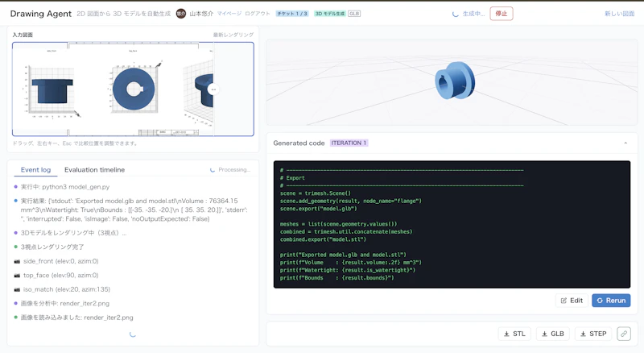Click the 最新レンダリング label

(x=233, y=35)
